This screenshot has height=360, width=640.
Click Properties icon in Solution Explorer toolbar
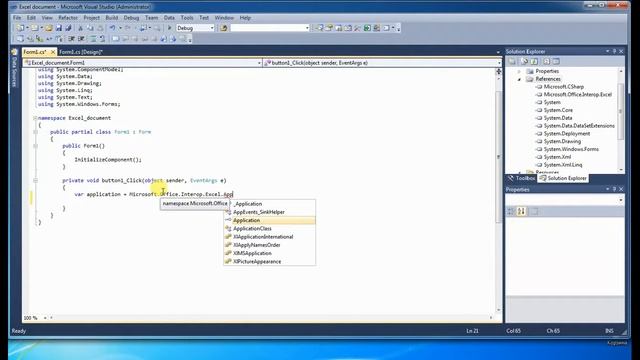pos(512,61)
